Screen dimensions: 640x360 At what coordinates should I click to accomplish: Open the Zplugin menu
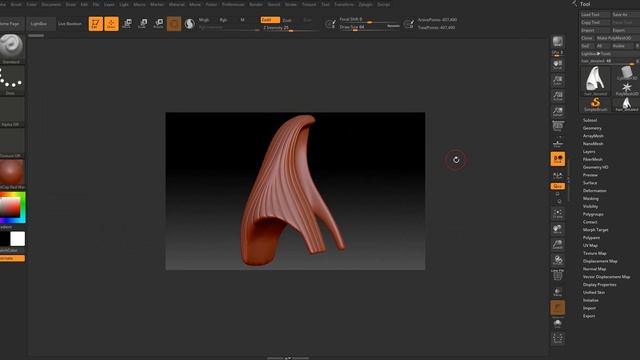(x=365, y=4)
